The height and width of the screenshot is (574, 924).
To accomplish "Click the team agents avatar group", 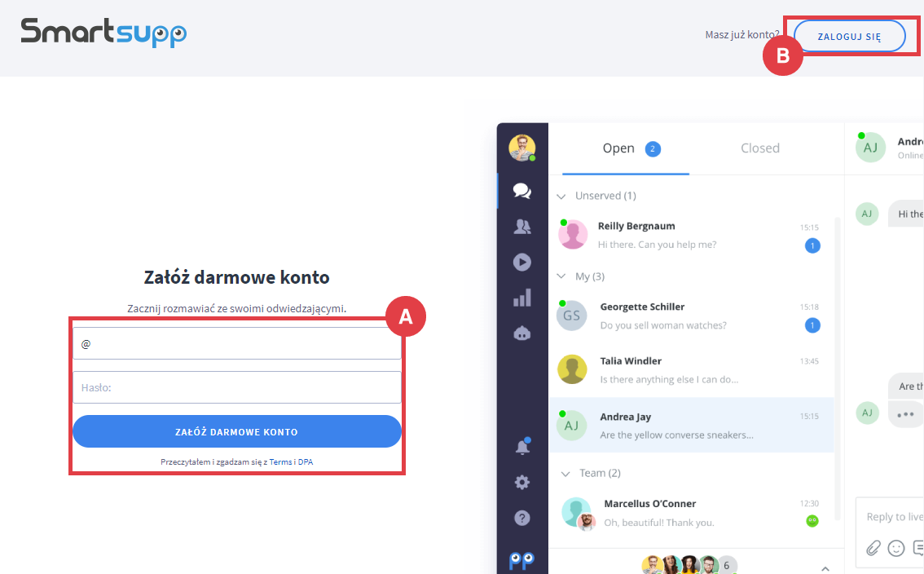I will (x=689, y=564).
